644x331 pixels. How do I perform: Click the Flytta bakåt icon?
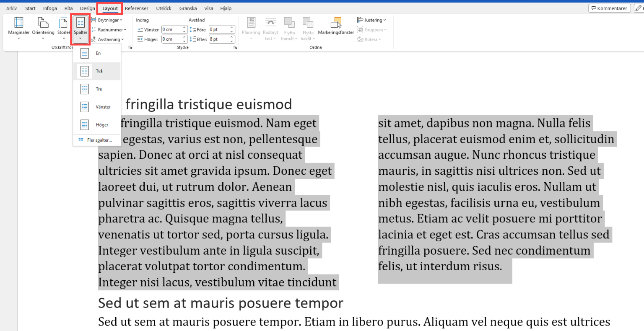(x=308, y=28)
